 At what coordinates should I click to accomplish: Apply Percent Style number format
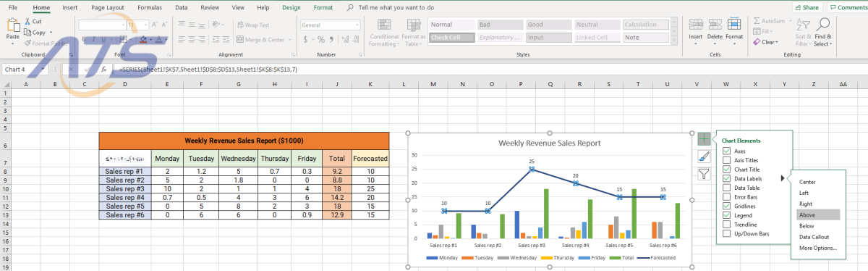point(321,40)
